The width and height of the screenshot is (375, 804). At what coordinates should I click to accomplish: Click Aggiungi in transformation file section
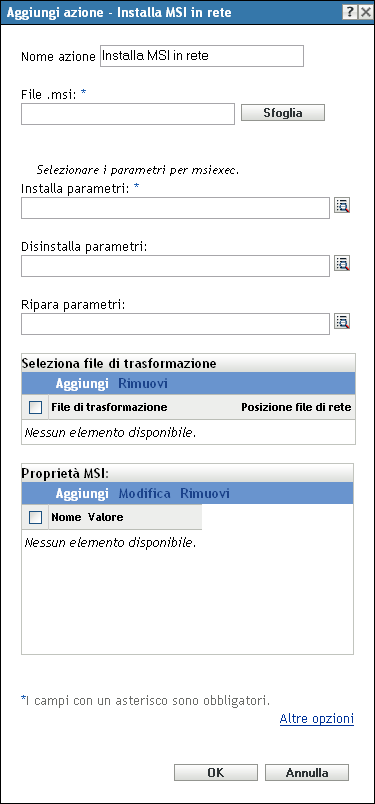pyautogui.click(x=82, y=384)
